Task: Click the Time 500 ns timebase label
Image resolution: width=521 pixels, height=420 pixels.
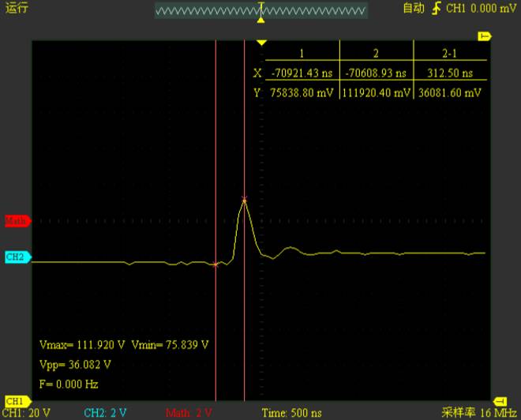Action: coord(291,413)
